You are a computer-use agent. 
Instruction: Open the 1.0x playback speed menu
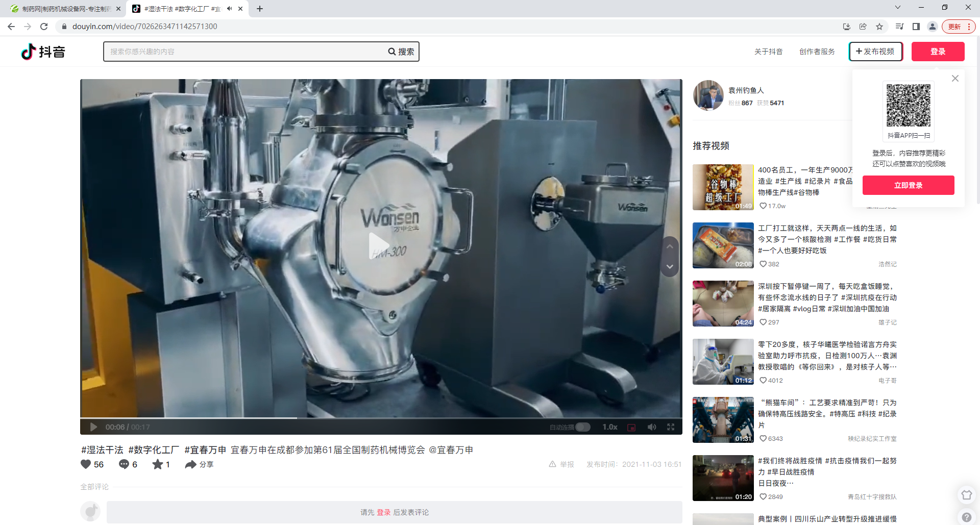coord(610,427)
